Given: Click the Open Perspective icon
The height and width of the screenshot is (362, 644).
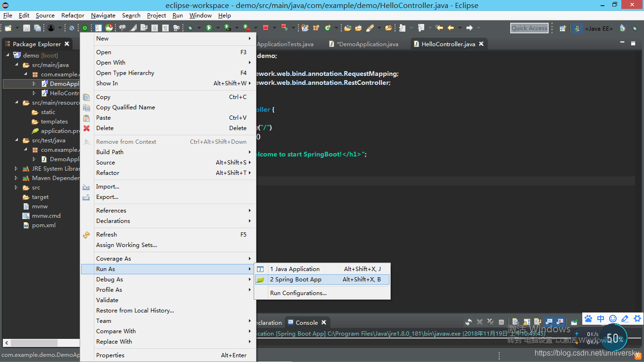Looking at the screenshot, I should [x=562, y=28].
